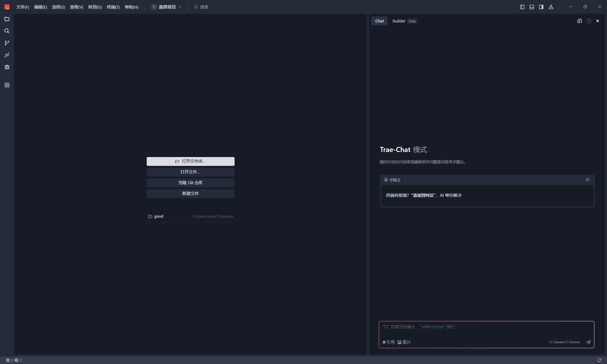Open Source Control branch icon
Screen dimensions: 607x364
coord(7,43)
